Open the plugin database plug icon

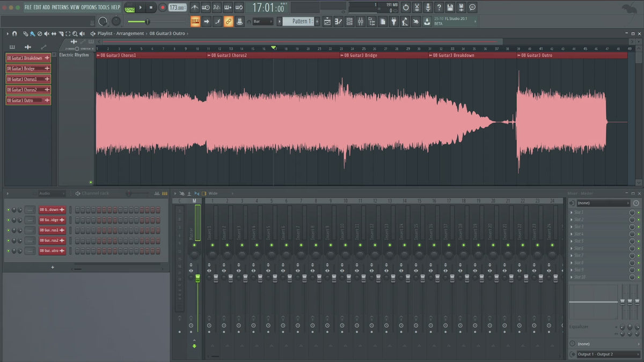(x=393, y=21)
